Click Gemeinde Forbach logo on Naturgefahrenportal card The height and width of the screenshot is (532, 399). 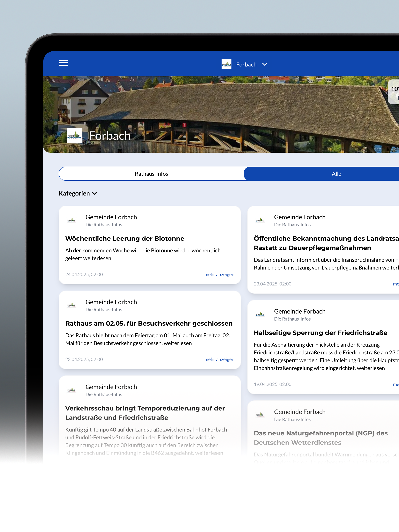pyautogui.click(x=260, y=415)
